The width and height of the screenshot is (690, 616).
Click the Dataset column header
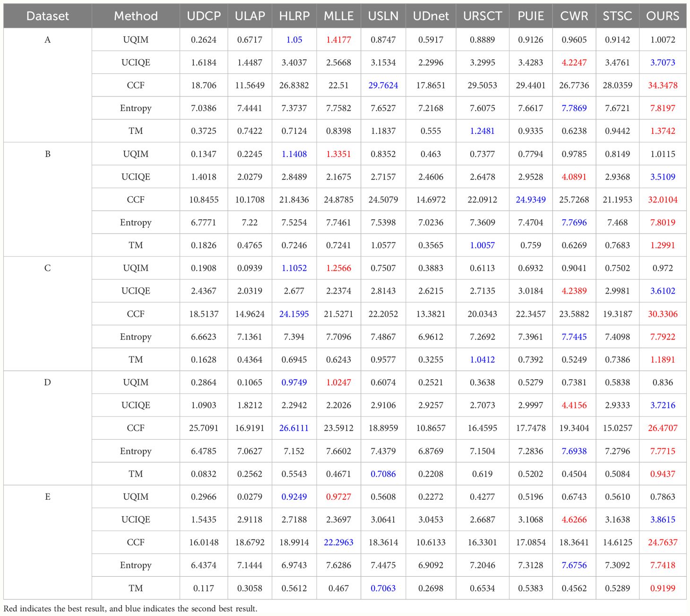(47, 16)
